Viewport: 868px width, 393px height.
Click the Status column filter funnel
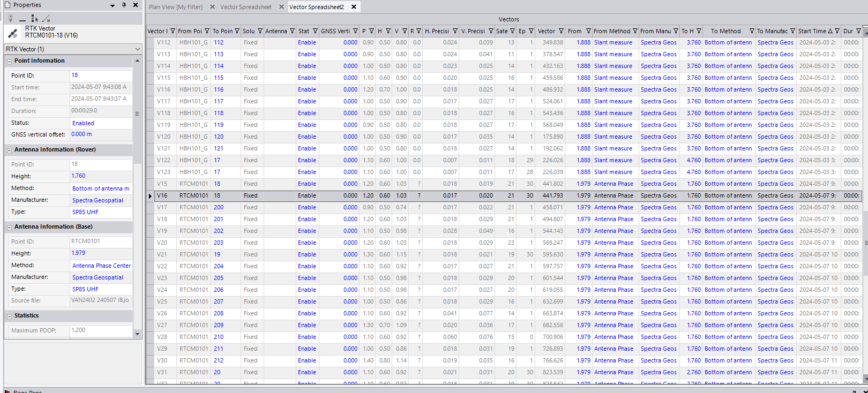[x=315, y=31]
